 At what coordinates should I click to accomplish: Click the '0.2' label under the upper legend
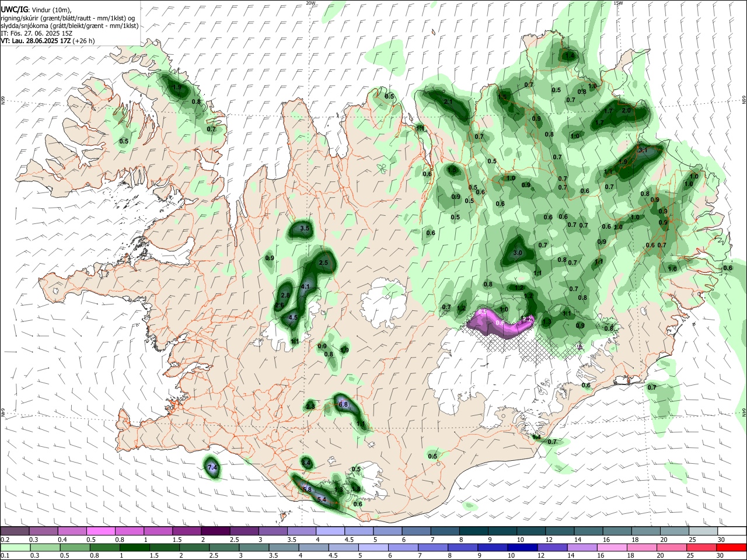(x=4, y=540)
